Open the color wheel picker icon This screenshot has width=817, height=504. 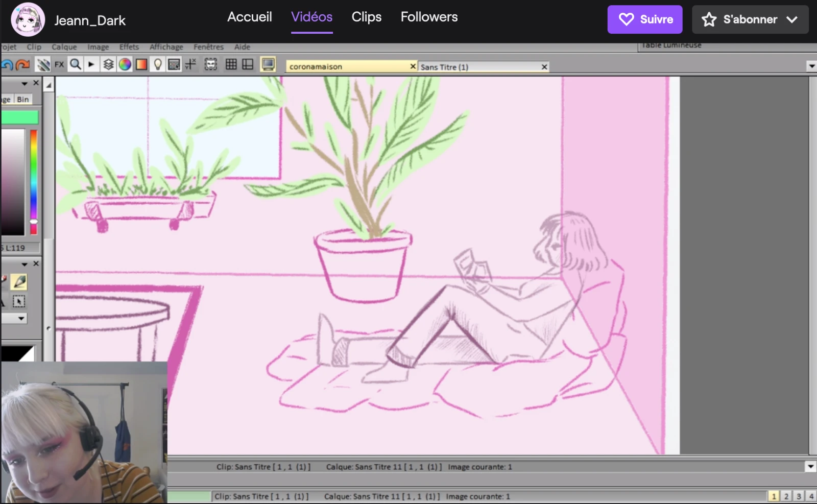[x=125, y=65]
